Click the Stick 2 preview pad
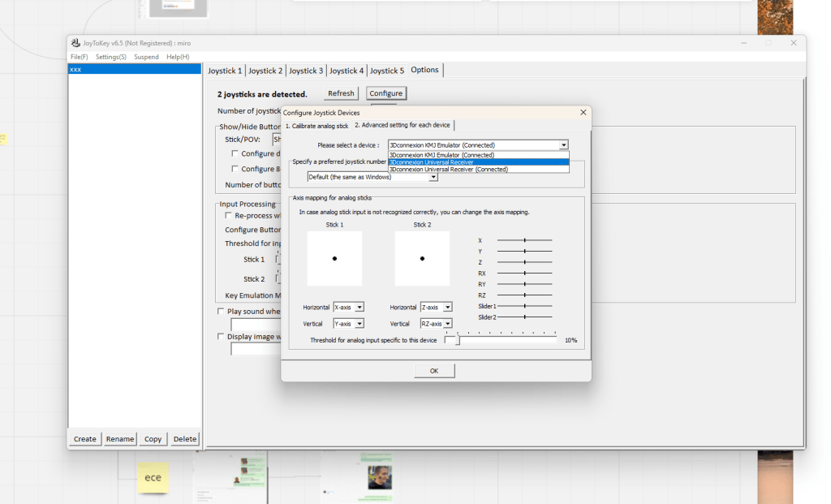831x504 pixels. 422,259
